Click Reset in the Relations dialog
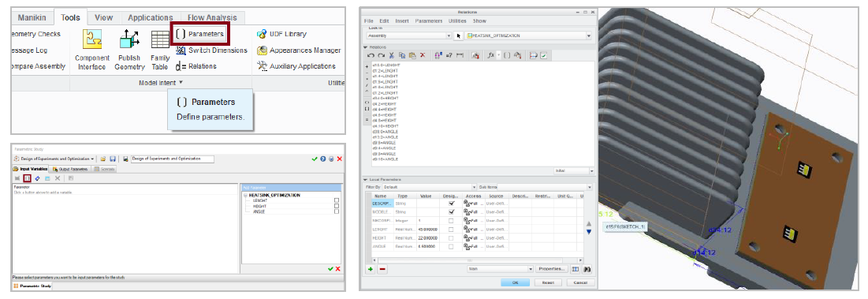This screenshot has height=299, width=868. tap(548, 282)
